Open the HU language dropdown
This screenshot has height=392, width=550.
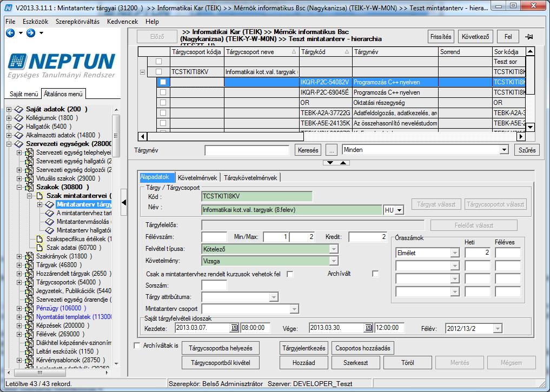point(400,210)
